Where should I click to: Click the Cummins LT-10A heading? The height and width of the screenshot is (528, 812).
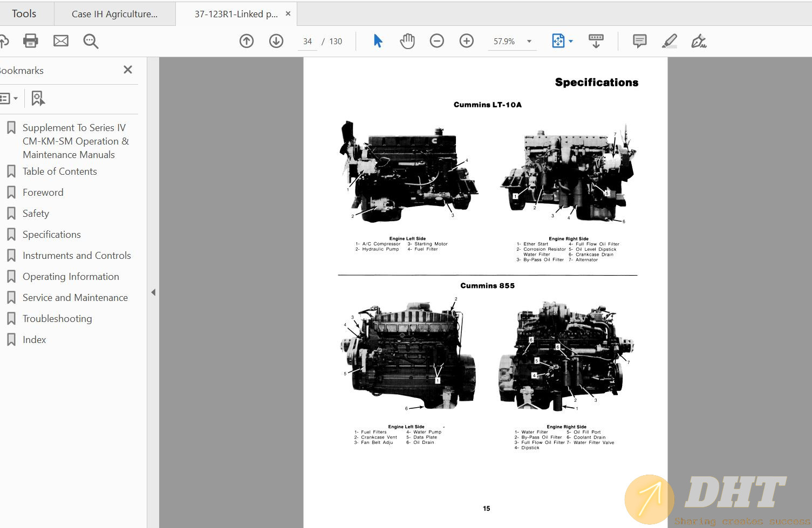pyautogui.click(x=488, y=105)
